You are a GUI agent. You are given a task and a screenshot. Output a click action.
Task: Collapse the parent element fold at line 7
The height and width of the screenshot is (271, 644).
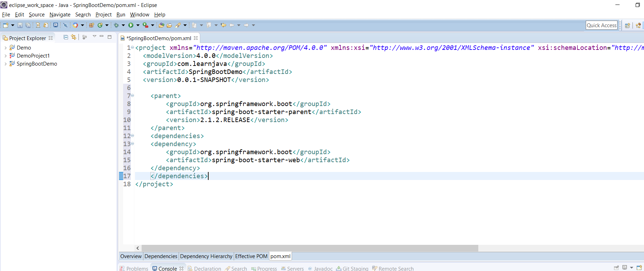133,96
